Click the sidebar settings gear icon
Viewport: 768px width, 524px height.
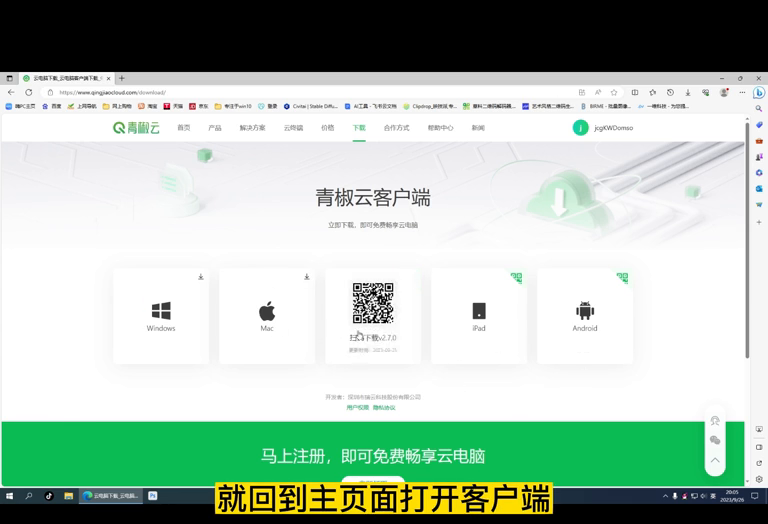[x=759, y=479]
